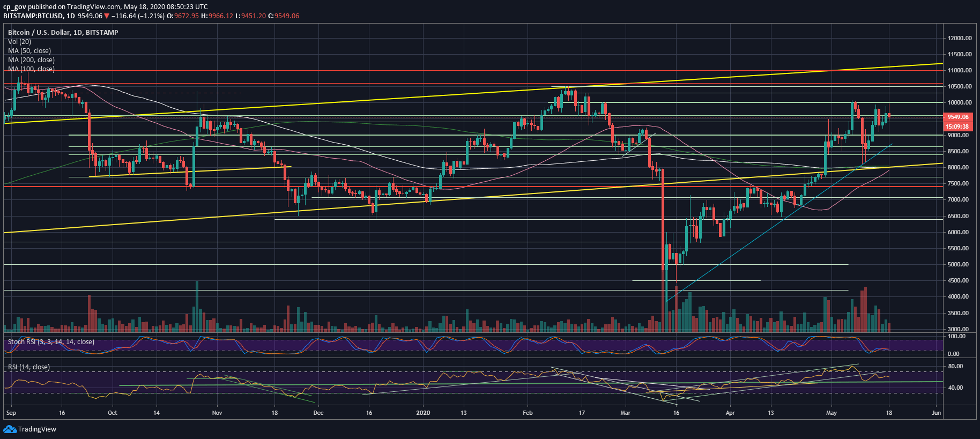Click the opening price value O:9672.95
The height and width of the screenshot is (439, 980).
coord(183,16)
